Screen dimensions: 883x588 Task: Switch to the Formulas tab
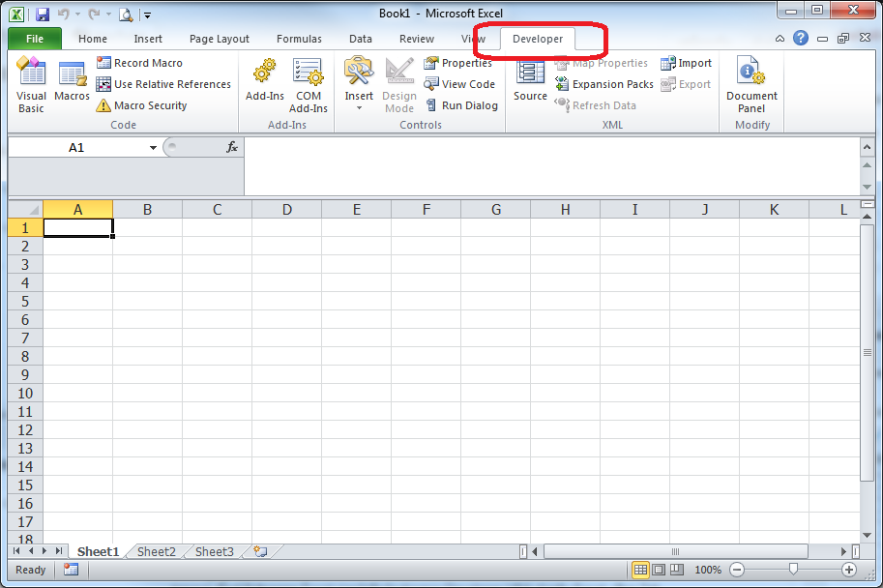coord(299,39)
